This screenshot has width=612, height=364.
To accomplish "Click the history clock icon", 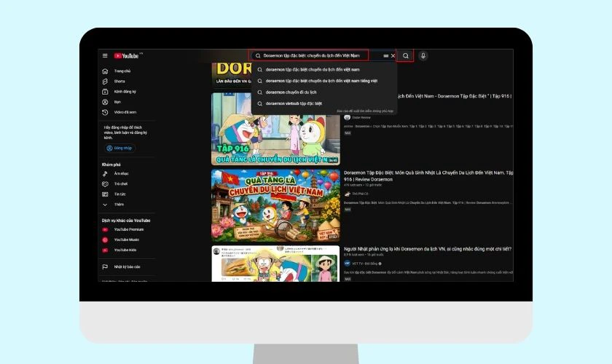I will tap(105, 112).
